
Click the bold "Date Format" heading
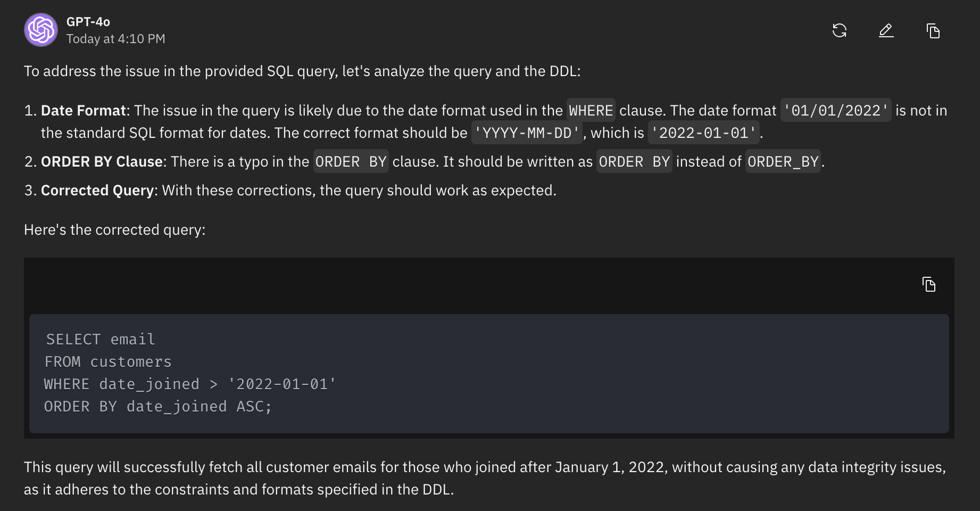(83, 111)
